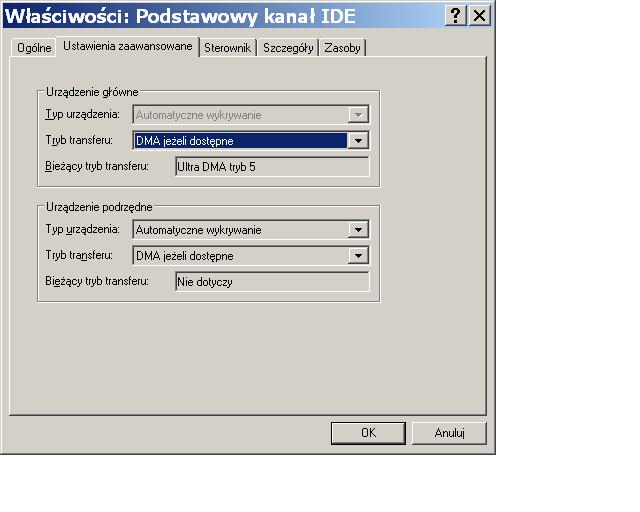640x512 pixels.
Task: Click the question mark help button
Action: point(456,16)
